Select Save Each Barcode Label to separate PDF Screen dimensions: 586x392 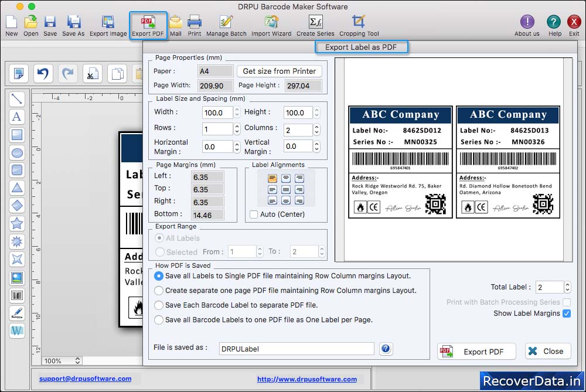(x=159, y=305)
